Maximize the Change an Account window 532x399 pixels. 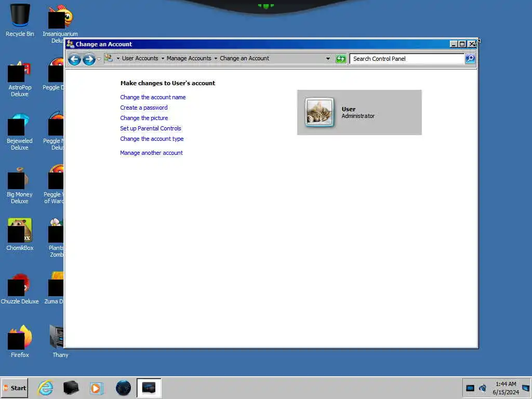click(462, 44)
